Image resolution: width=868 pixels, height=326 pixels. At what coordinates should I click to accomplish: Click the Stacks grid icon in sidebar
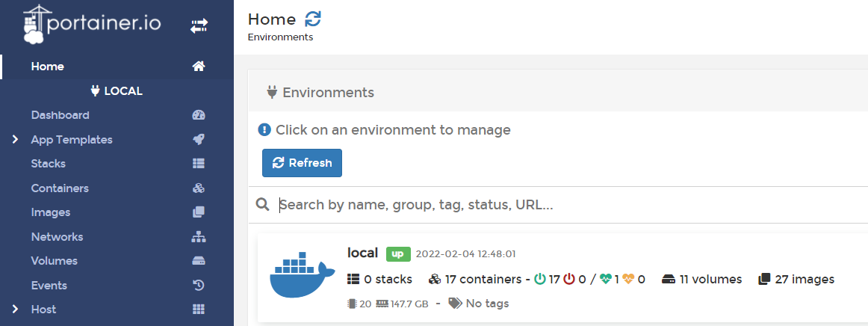click(x=199, y=164)
